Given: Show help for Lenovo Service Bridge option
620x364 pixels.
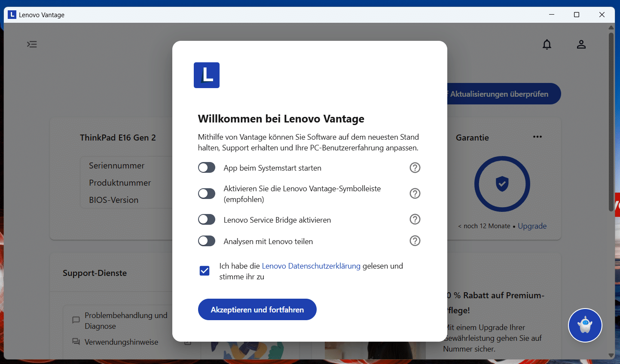Looking at the screenshot, I should 415,219.
